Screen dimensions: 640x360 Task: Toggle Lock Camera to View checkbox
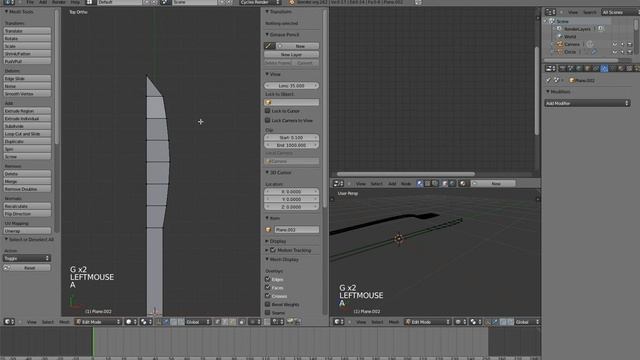268,120
